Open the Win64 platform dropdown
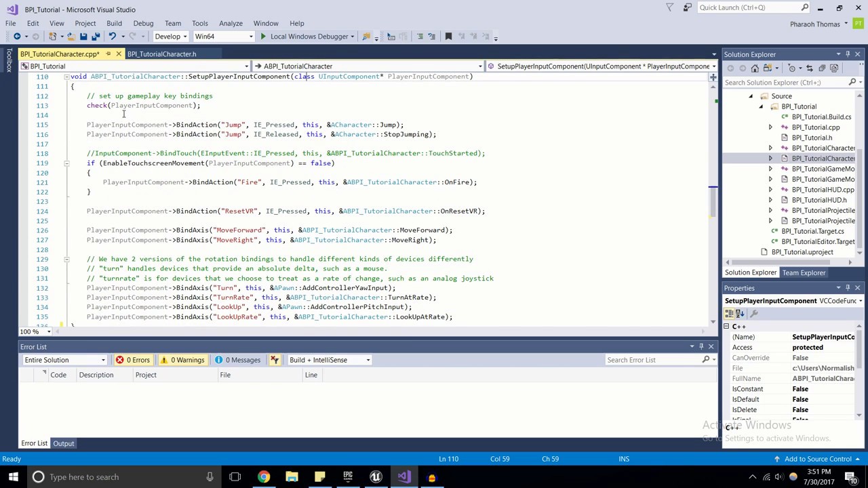The width and height of the screenshot is (868, 488). tap(223, 37)
